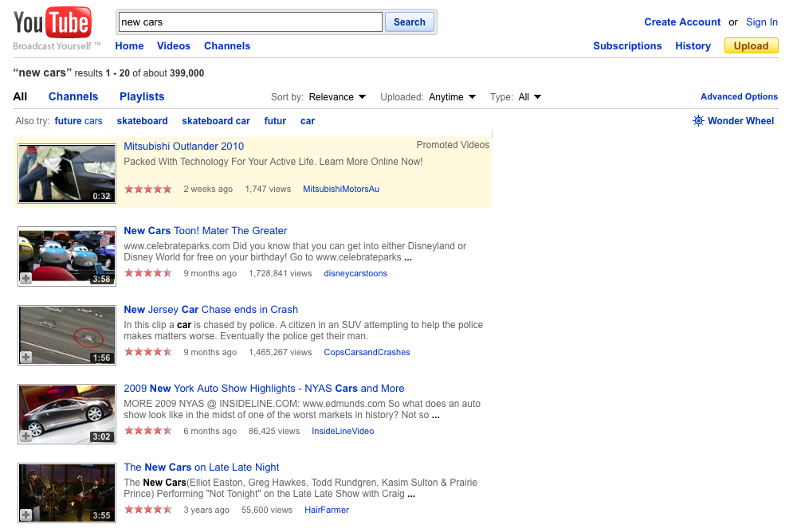Click star rating of Late Late Night video
Screen dimensions: 793x532
click(148, 510)
